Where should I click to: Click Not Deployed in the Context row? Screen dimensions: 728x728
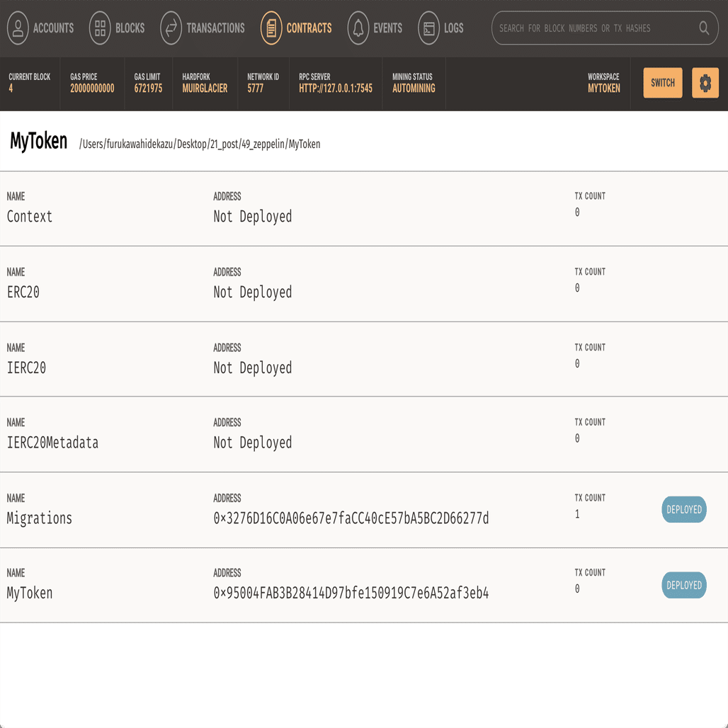point(253,217)
